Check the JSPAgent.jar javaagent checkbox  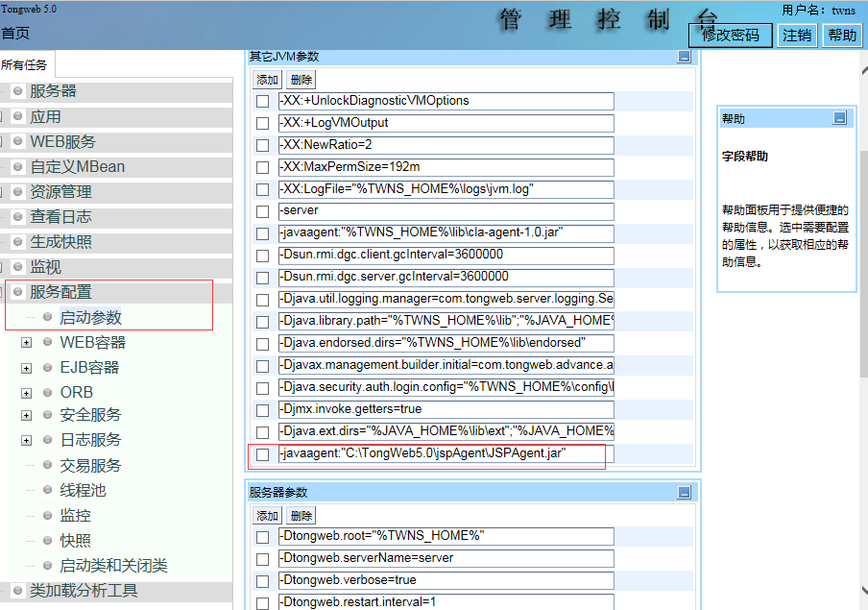(263, 454)
